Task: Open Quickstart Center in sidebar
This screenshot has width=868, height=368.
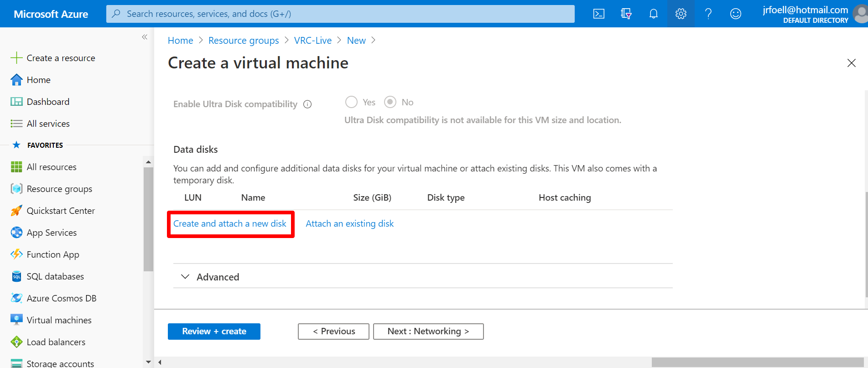Action: [61, 211]
